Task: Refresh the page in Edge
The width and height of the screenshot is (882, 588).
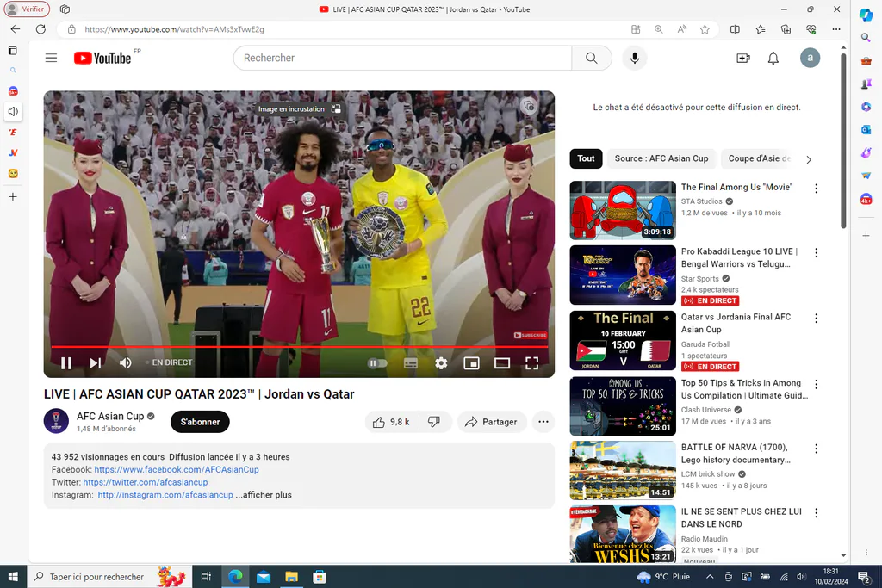Action: pyautogui.click(x=40, y=29)
